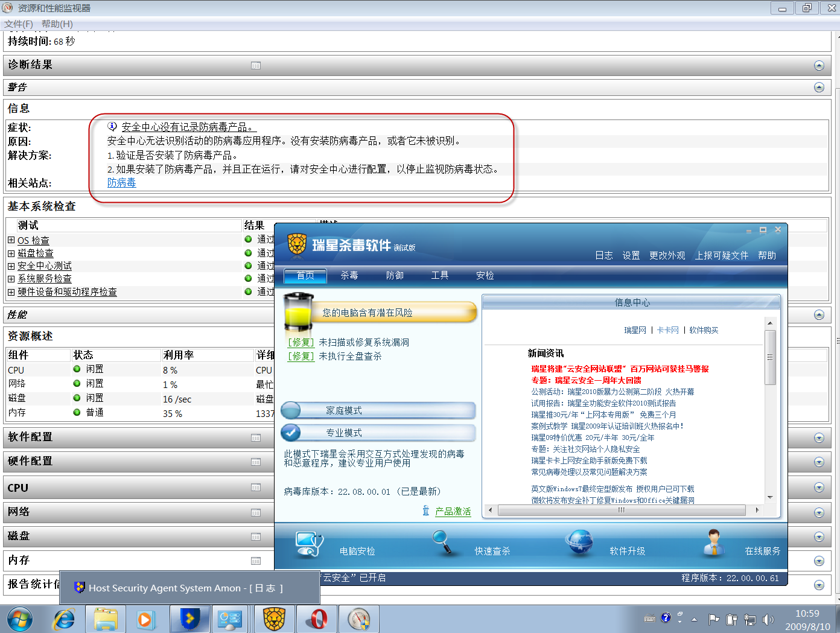Open 软件购买 purchase link
The image size is (840, 633).
coord(704,330)
